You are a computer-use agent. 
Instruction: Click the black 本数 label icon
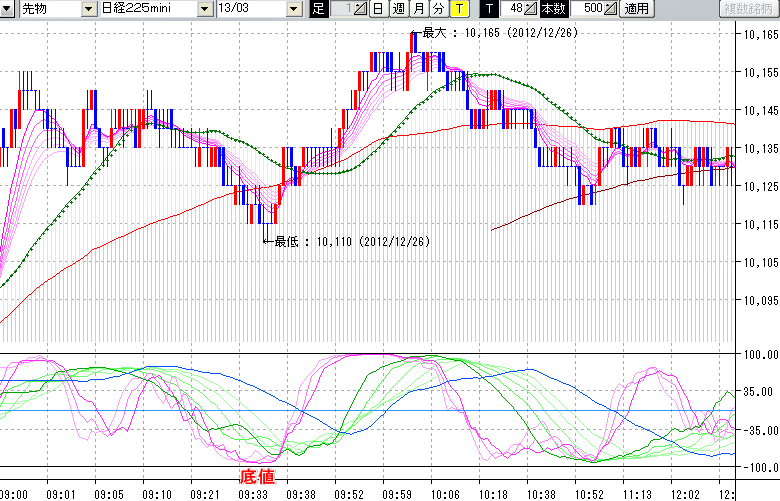552,9
